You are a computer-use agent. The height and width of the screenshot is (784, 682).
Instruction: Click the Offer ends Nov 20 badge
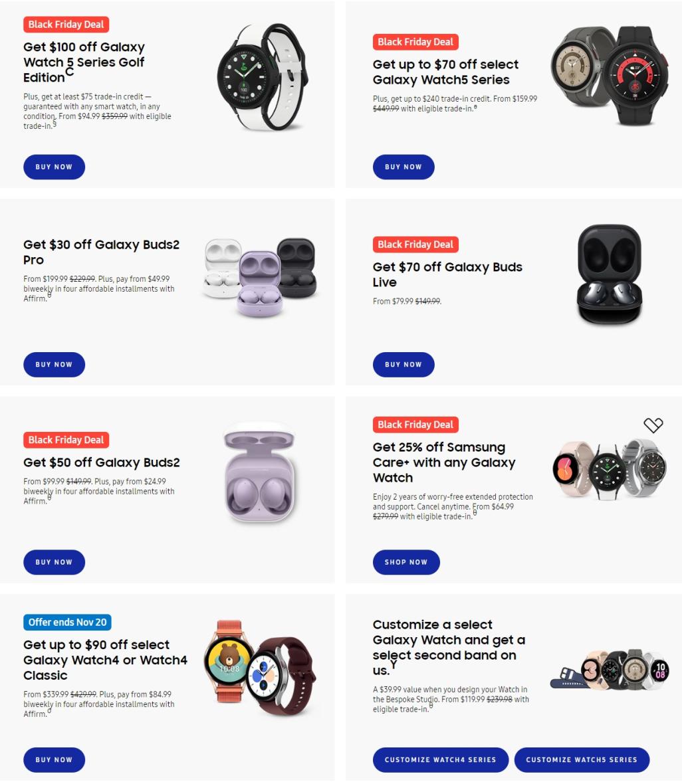(x=67, y=622)
